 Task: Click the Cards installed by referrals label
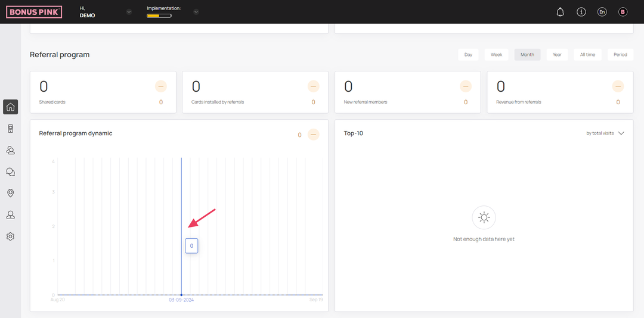click(x=218, y=102)
